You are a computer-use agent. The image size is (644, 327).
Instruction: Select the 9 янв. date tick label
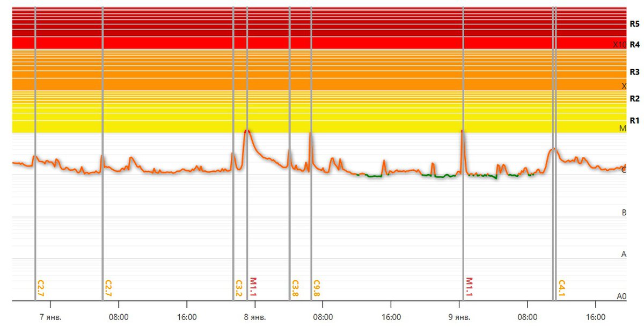coord(459,317)
